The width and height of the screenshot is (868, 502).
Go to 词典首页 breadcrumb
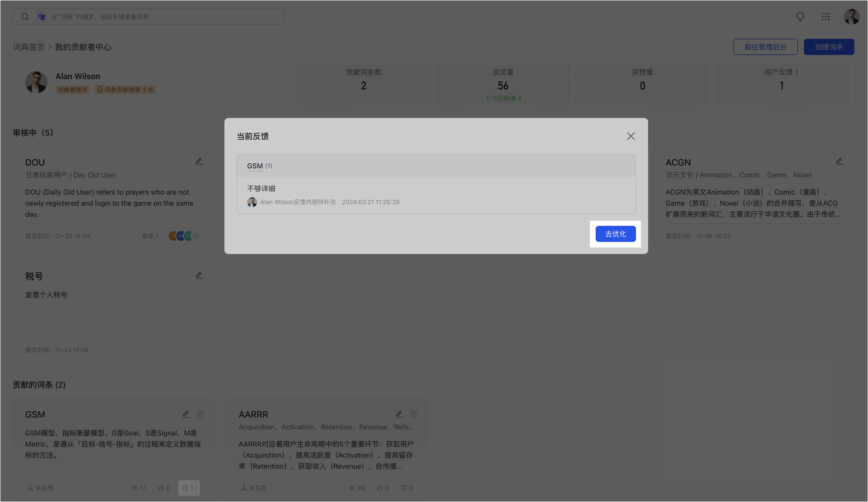point(28,47)
